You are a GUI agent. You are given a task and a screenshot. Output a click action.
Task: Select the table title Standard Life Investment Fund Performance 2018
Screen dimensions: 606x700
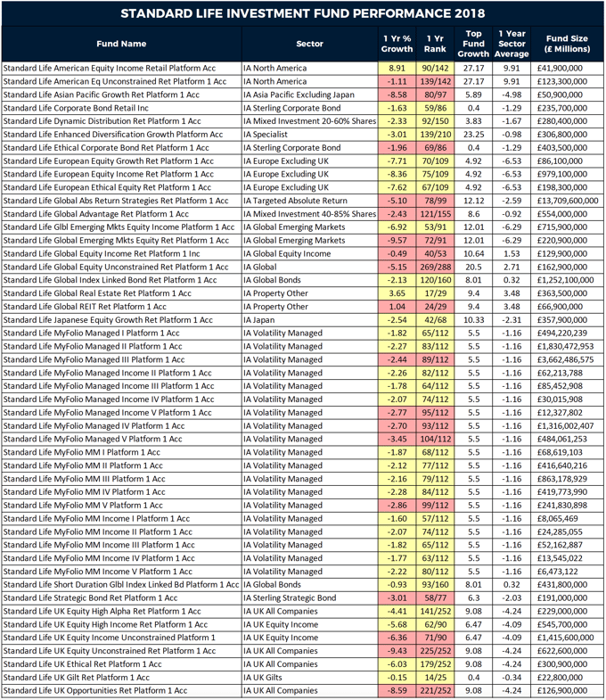click(x=302, y=13)
